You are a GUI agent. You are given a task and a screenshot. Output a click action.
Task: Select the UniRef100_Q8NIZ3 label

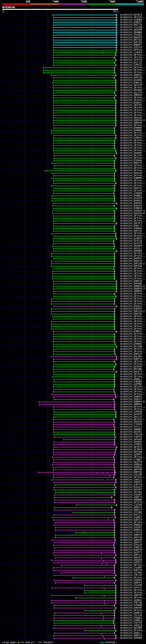pos(131,635)
